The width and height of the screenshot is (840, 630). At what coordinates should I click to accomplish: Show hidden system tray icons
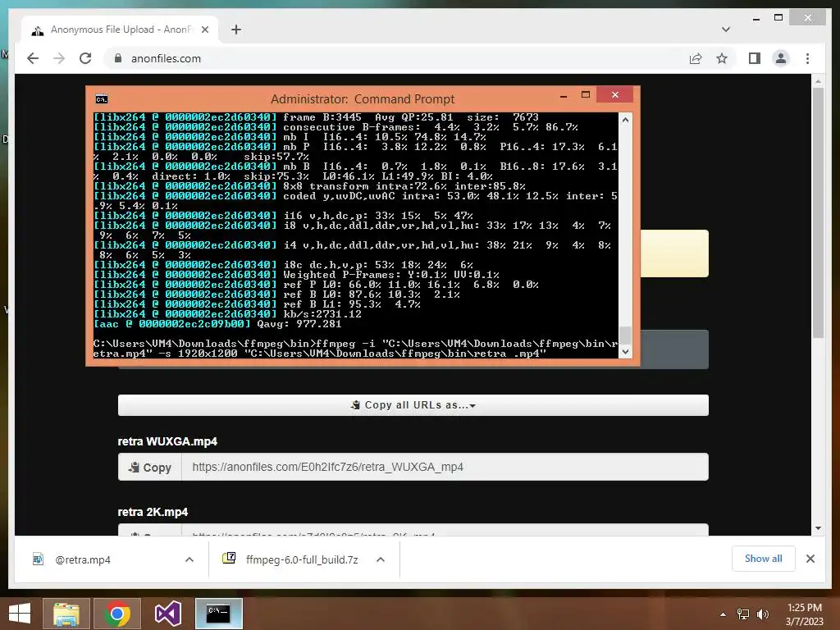coord(724,614)
